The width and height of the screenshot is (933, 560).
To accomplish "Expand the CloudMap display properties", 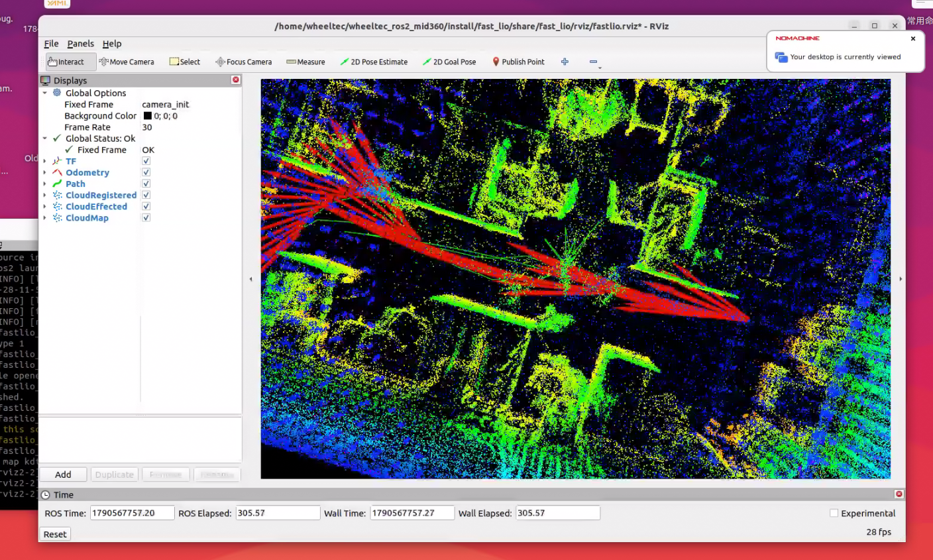I will point(45,217).
